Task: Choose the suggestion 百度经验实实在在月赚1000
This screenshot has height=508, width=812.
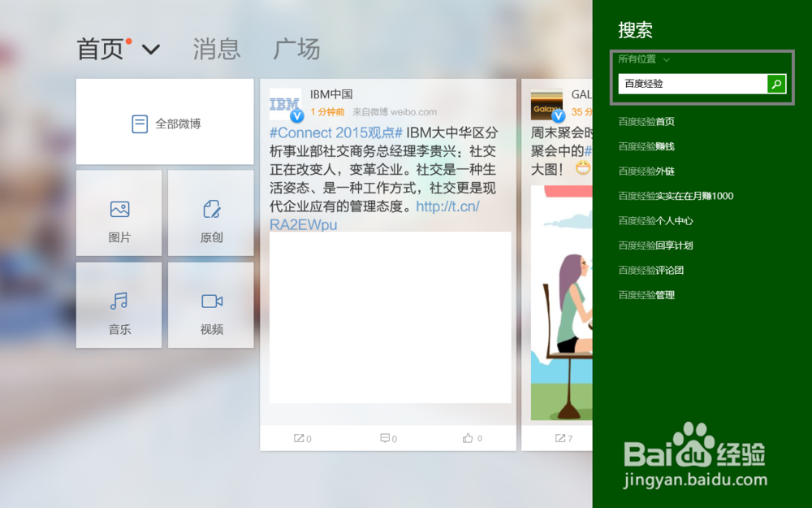Action: click(x=676, y=196)
